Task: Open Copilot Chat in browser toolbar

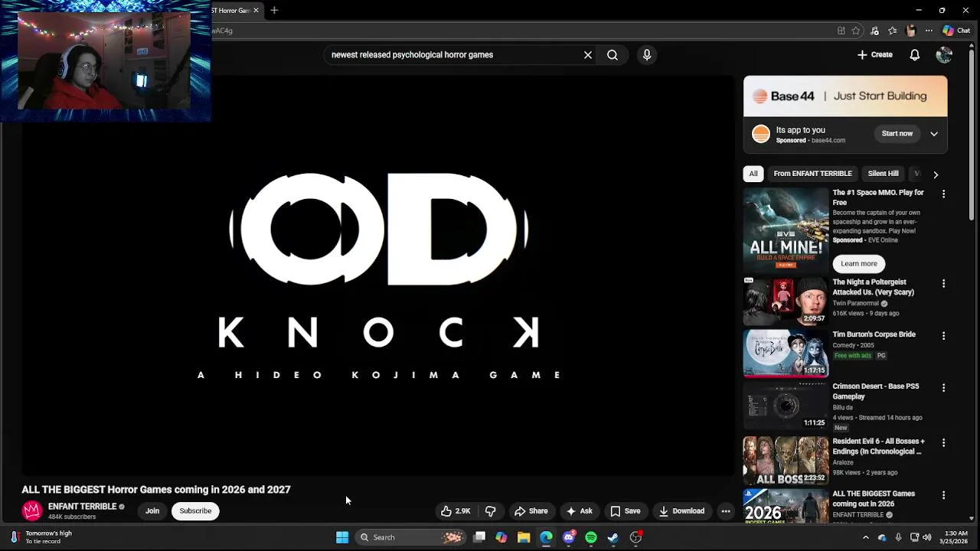Action: click(x=957, y=31)
